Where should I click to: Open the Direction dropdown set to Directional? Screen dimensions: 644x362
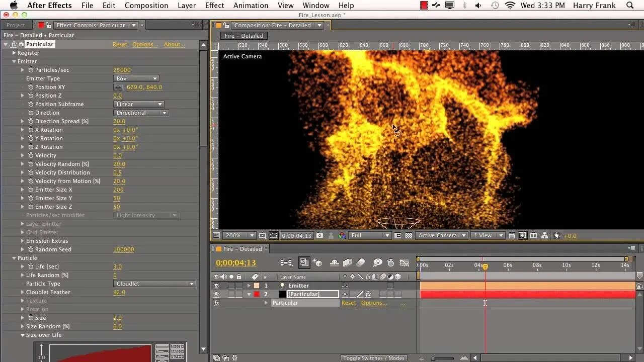(141, 113)
